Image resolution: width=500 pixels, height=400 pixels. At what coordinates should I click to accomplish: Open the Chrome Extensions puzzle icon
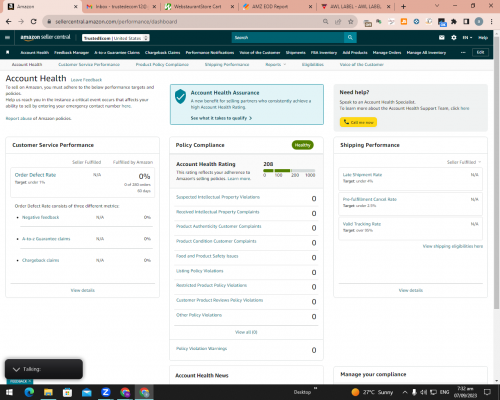coord(454,22)
